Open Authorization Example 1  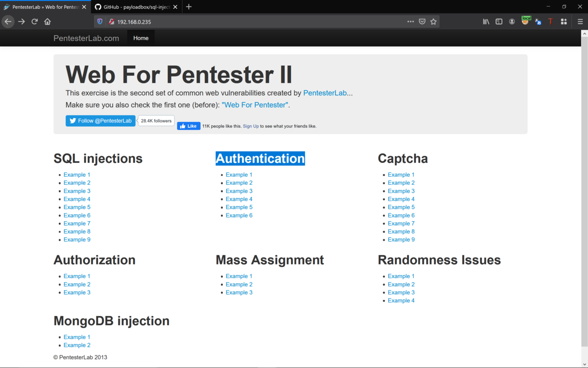(77, 276)
